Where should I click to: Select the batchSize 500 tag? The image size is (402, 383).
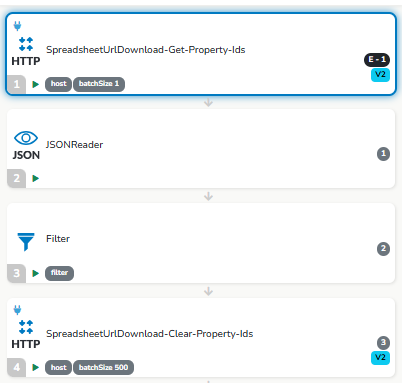click(x=103, y=368)
